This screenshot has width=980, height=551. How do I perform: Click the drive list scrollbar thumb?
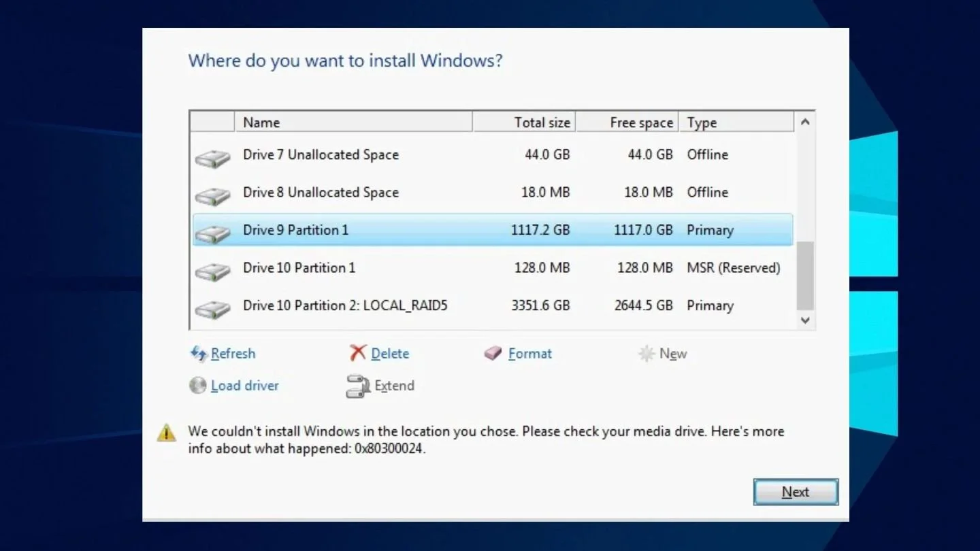point(805,275)
